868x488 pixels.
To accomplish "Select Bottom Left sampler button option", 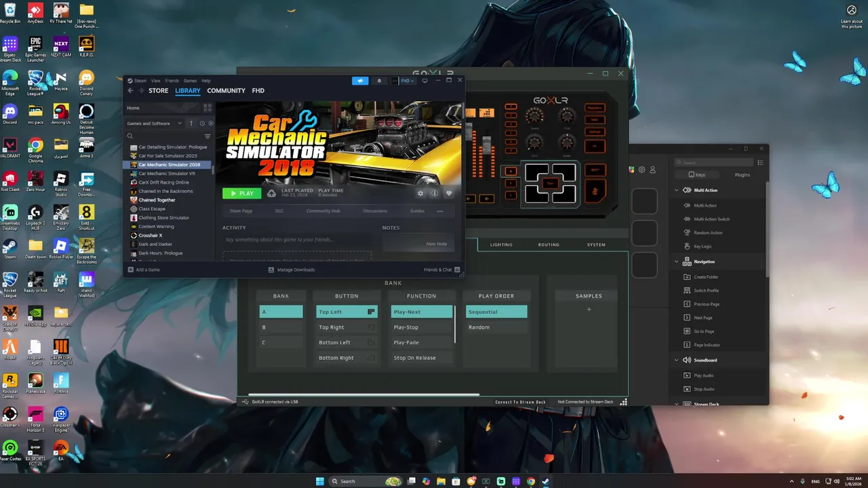I will click(347, 342).
